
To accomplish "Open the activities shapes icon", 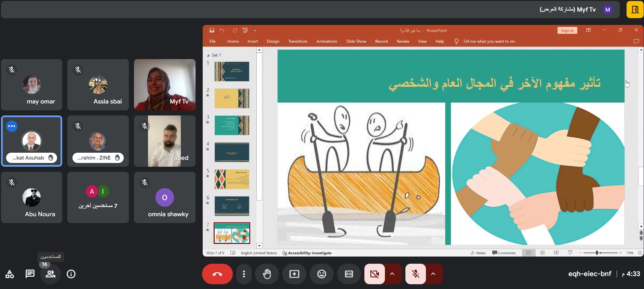I will (10, 274).
